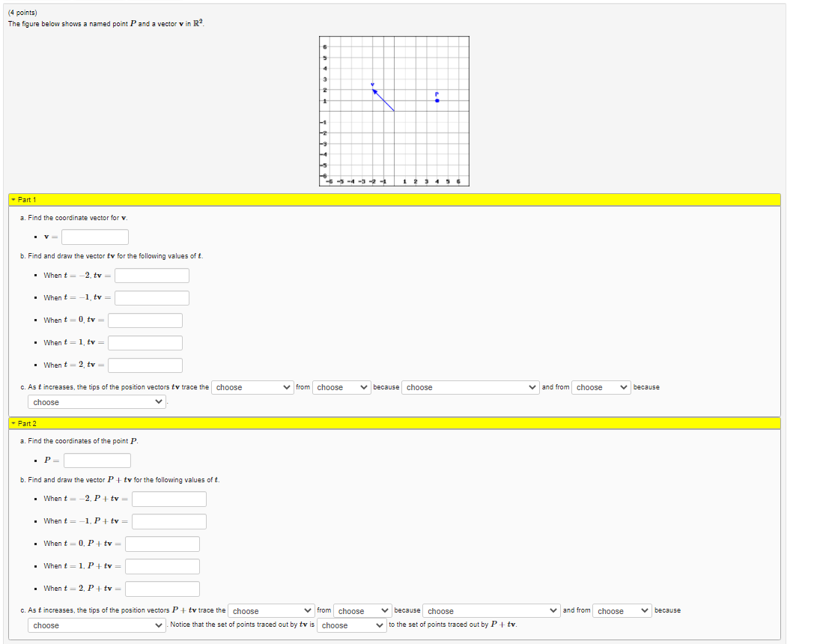This screenshot has height=644, width=814.
Task: Open Part 2c dropdown right after 'from'
Action: click(363, 611)
